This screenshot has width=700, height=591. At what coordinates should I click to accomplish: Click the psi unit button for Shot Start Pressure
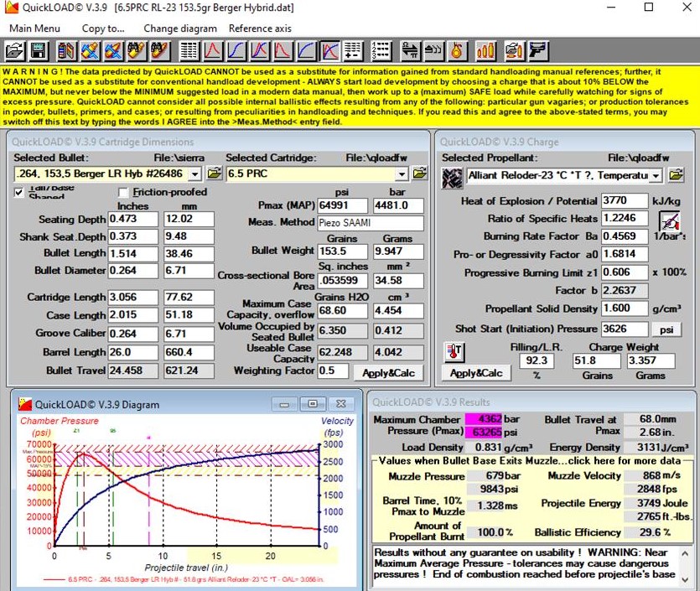coord(666,329)
